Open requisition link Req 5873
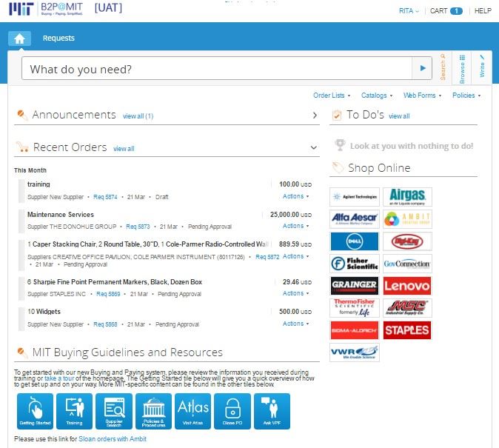The image size is (499, 448). click(138, 227)
